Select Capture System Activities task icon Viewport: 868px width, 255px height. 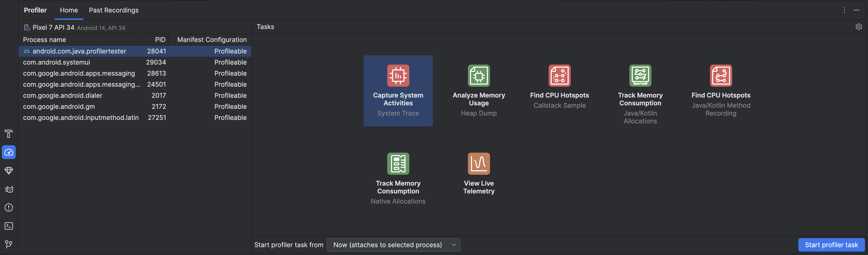(x=398, y=75)
